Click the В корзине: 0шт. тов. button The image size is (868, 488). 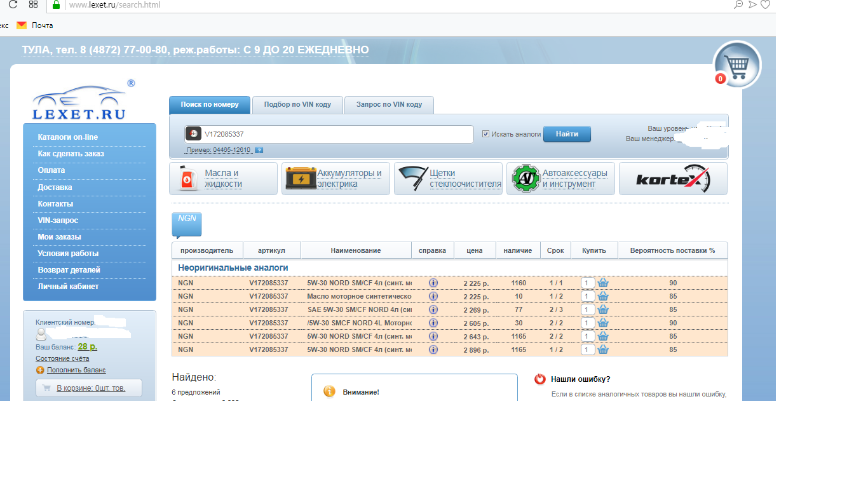click(89, 388)
